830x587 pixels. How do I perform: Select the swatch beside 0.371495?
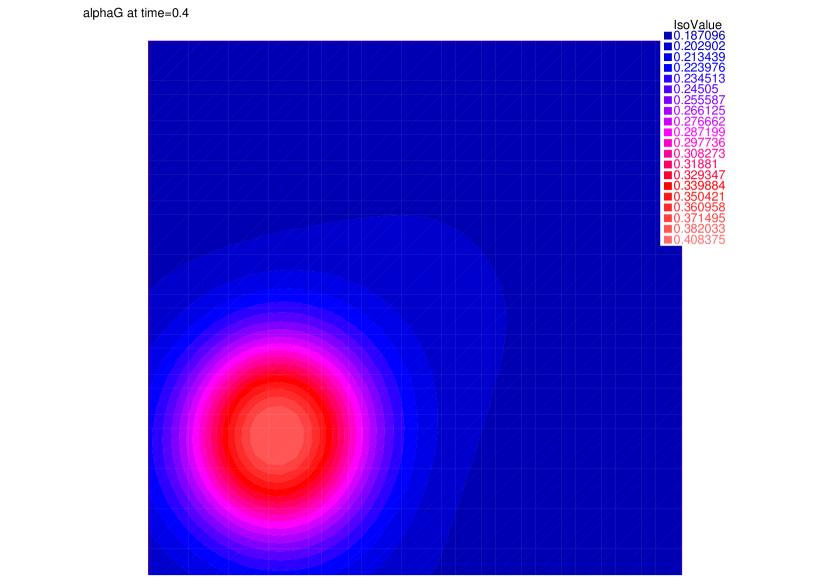pos(668,218)
